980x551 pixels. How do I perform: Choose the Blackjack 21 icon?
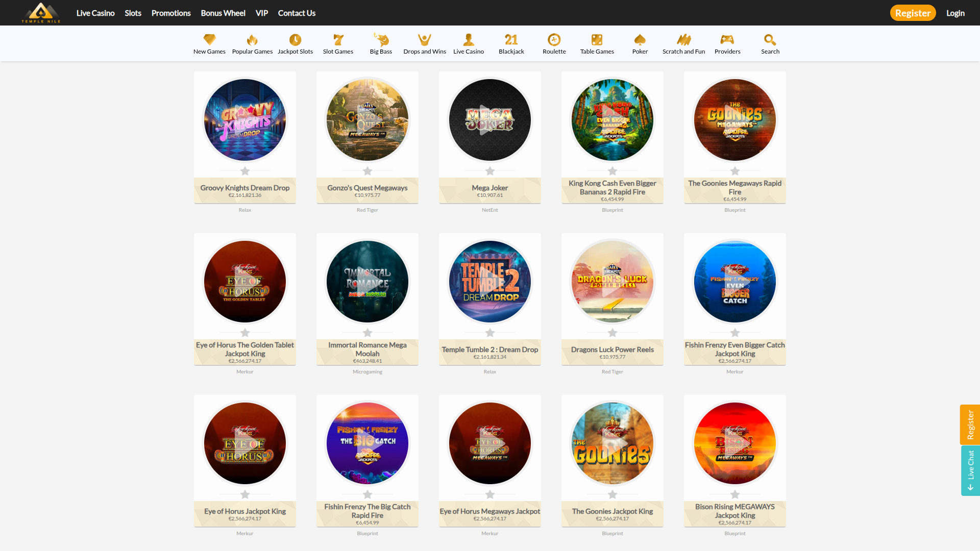point(511,40)
